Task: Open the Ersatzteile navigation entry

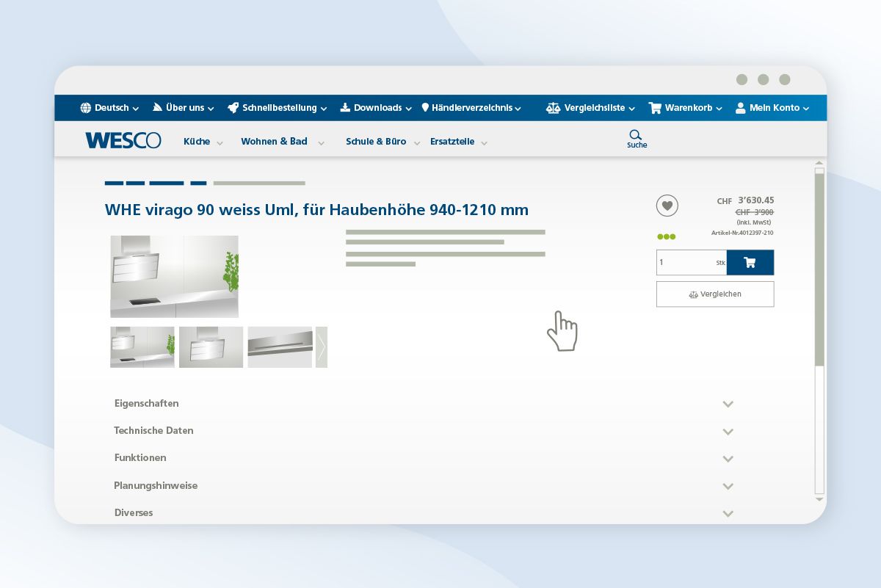Action: tap(452, 142)
